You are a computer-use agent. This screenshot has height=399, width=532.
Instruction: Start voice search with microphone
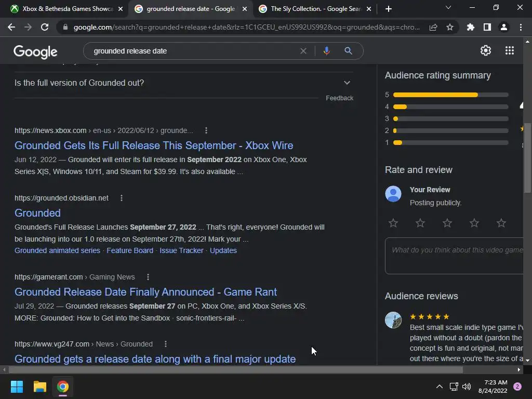[x=326, y=51]
